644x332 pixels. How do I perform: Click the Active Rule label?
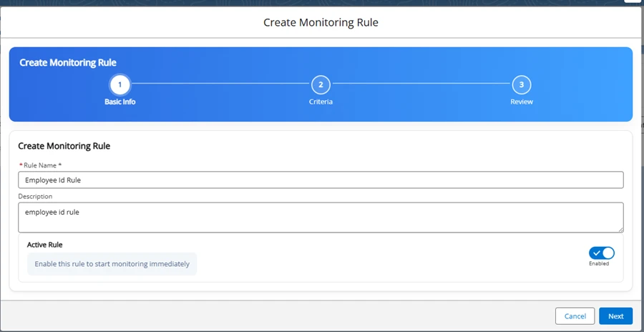[x=44, y=245]
